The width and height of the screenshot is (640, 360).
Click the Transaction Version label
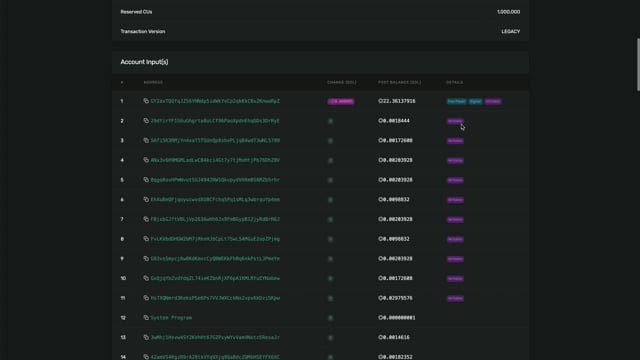(143, 31)
